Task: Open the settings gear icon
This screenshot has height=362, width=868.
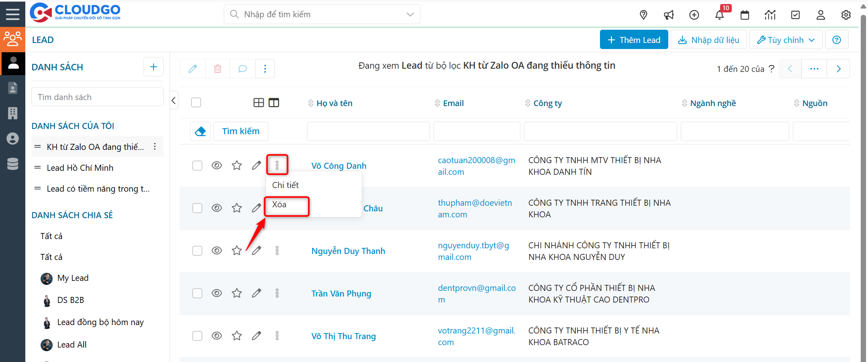Action: coord(846,15)
